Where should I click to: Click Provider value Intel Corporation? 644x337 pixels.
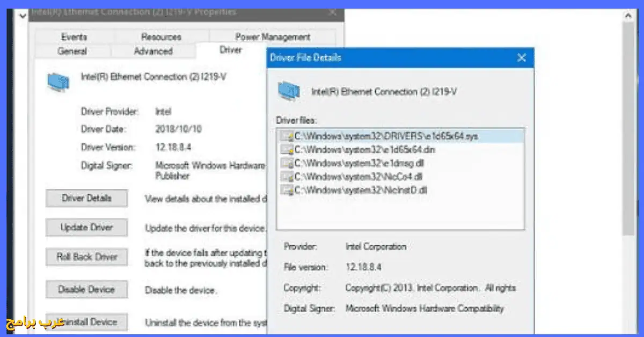click(x=376, y=247)
